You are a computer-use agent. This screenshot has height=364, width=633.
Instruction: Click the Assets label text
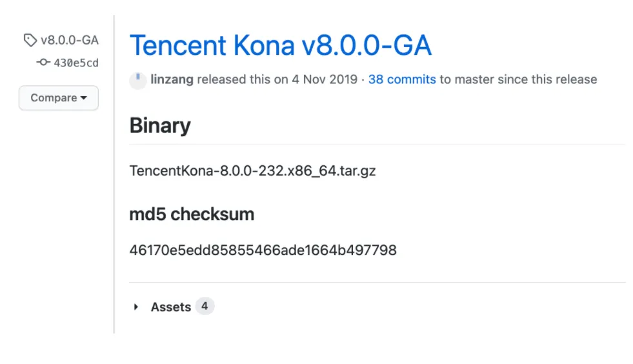click(x=171, y=307)
